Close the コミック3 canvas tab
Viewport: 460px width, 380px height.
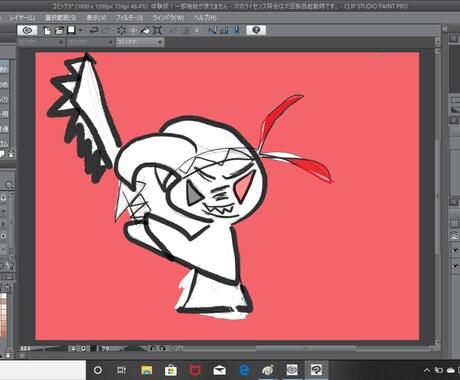point(160,42)
